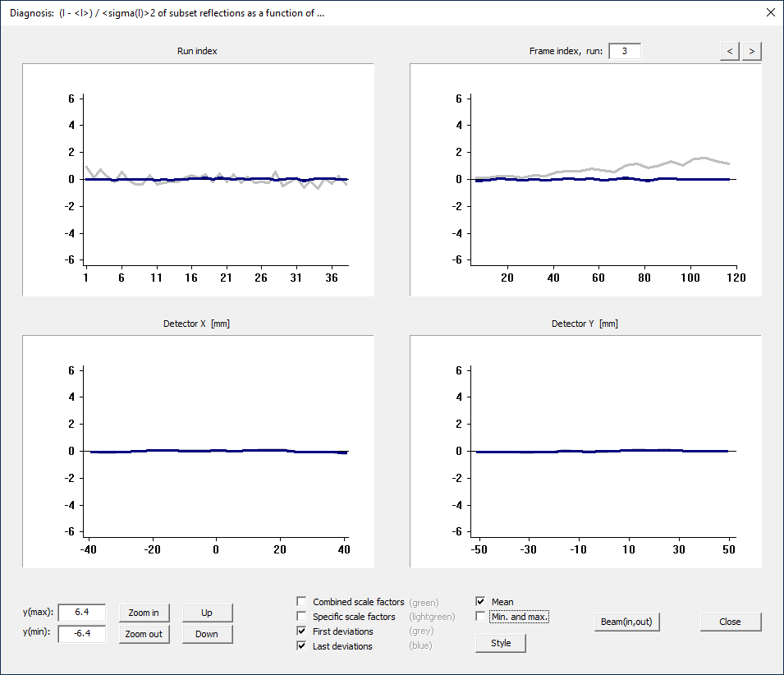
Task: Click the previous run arrow button
Action: pos(729,51)
